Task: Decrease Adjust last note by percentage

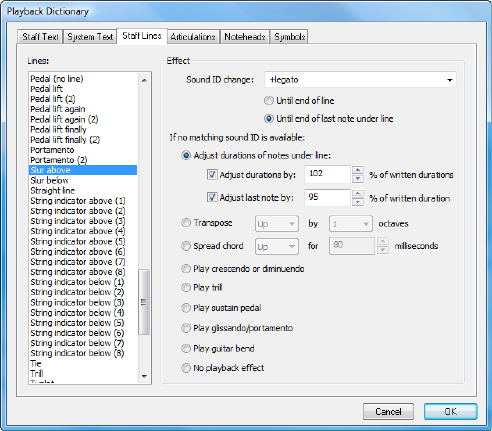Action: (358, 202)
